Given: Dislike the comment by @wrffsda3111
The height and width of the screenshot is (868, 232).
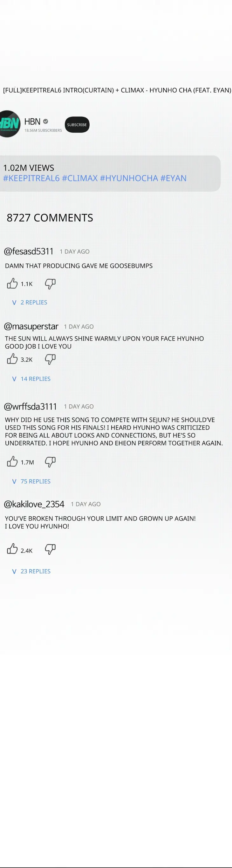Looking at the screenshot, I should point(50,462).
